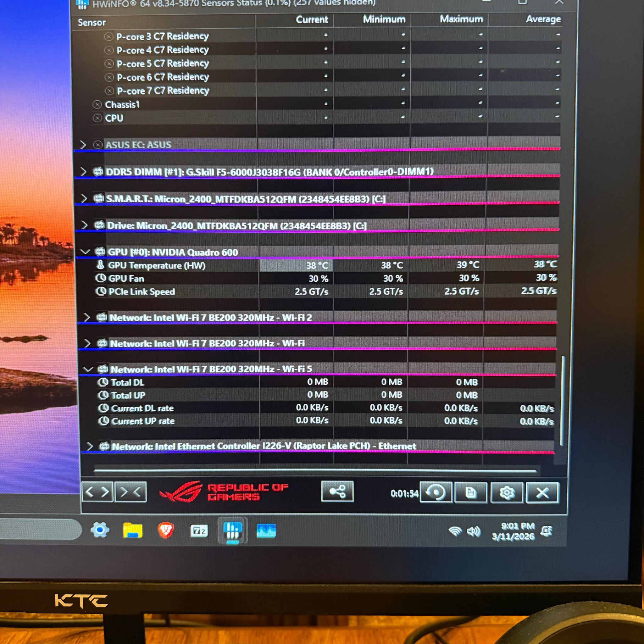Collapse the GPU NVIDIA Quadro 600 group
644x644 pixels.
[85, 252]
